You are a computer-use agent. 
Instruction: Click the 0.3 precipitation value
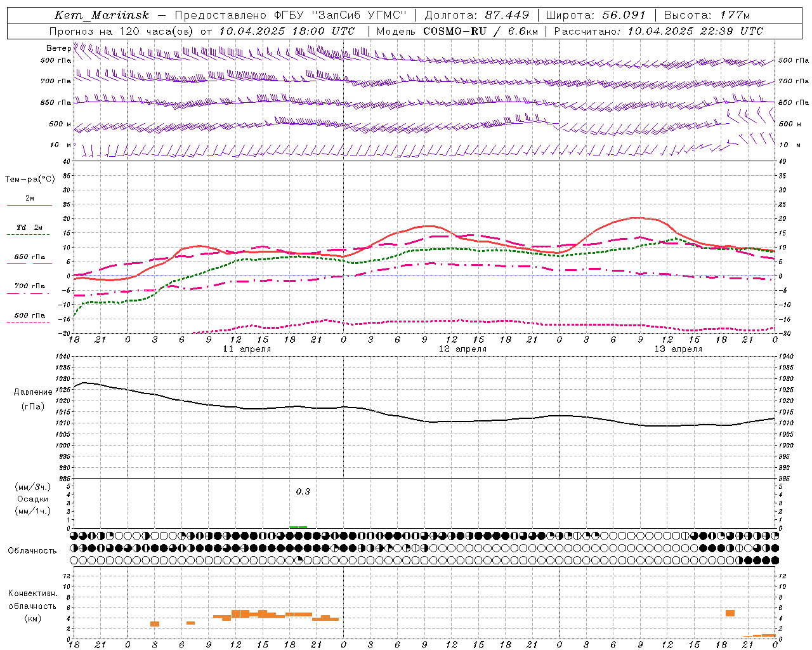[x=303, y=491]
